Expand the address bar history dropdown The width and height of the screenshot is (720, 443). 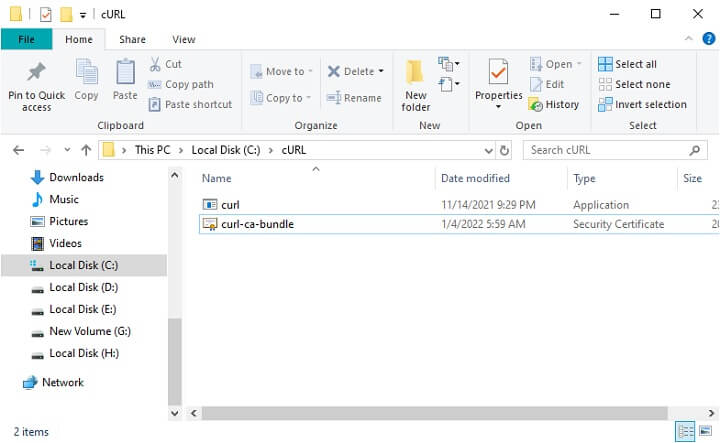[488, 150]
